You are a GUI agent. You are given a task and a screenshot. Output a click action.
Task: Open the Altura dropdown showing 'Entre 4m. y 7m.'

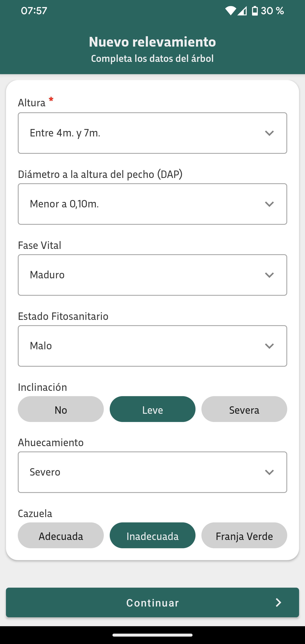[x=140, y=133]
